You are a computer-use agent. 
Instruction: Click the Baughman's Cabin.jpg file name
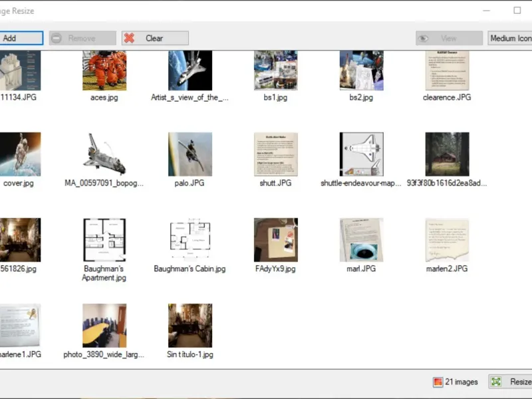click(190, 269)
